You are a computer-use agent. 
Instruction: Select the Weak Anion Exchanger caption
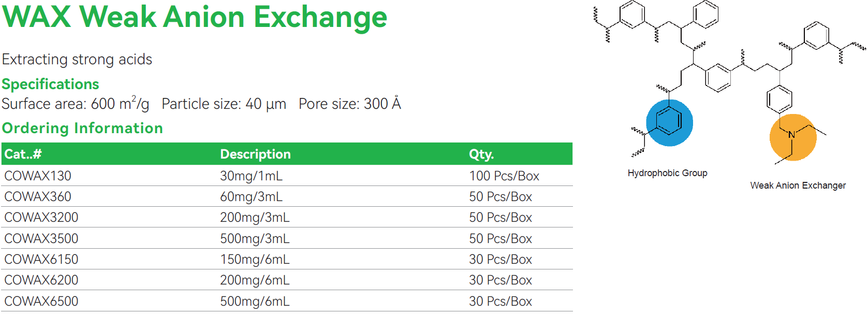coord(798,185)
